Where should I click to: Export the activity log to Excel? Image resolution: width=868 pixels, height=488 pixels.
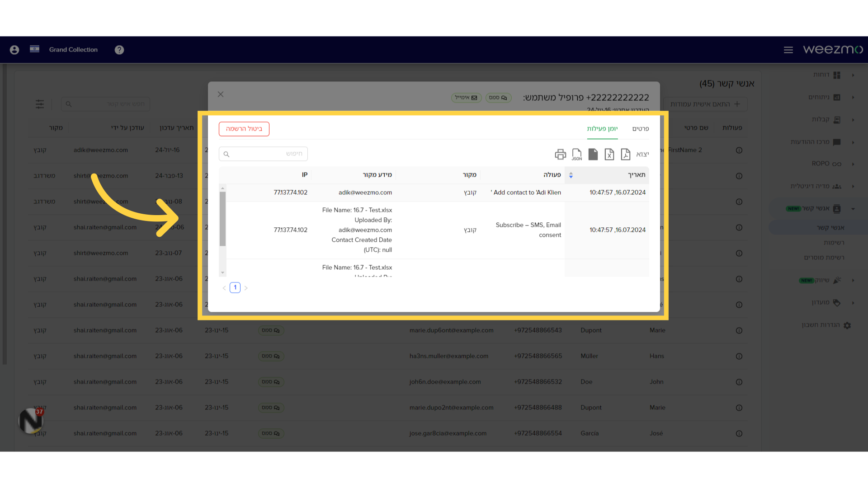[609, 155]
